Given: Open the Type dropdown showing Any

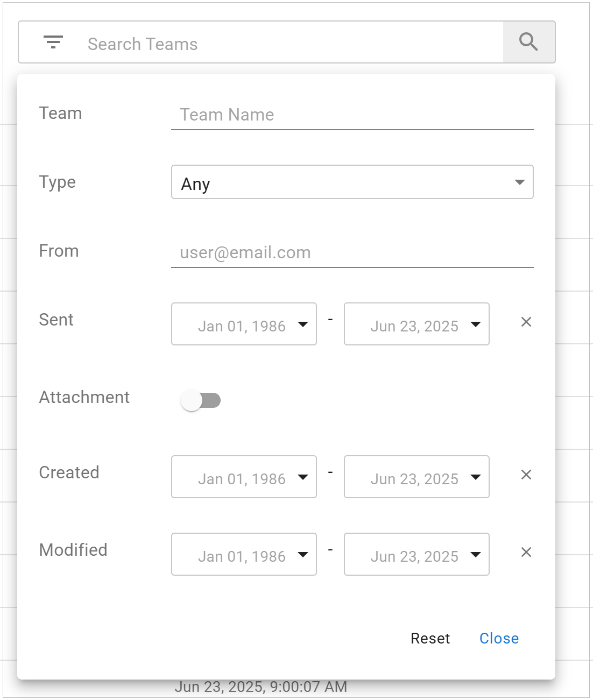Looking at the screenshot, I should tap(352, 182).
